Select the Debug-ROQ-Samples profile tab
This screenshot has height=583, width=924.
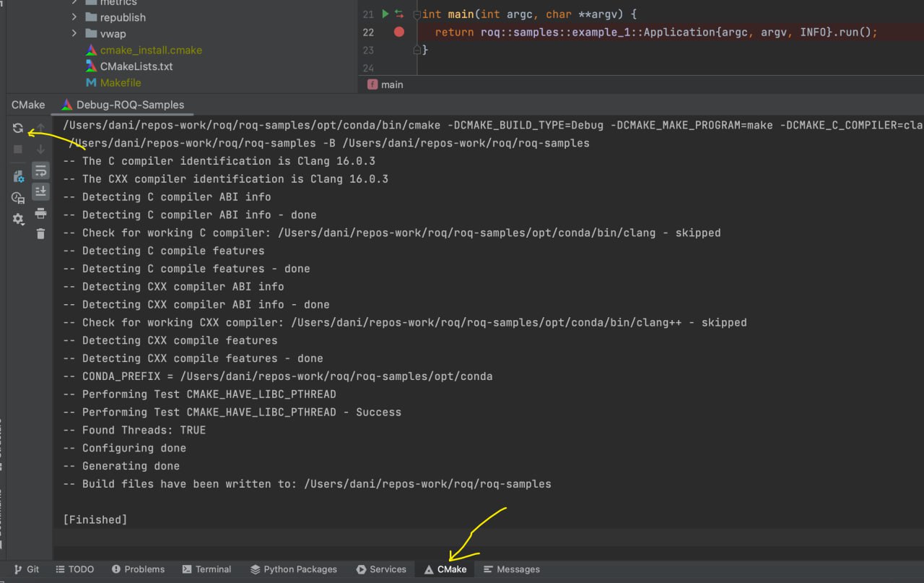pos(123,105)
